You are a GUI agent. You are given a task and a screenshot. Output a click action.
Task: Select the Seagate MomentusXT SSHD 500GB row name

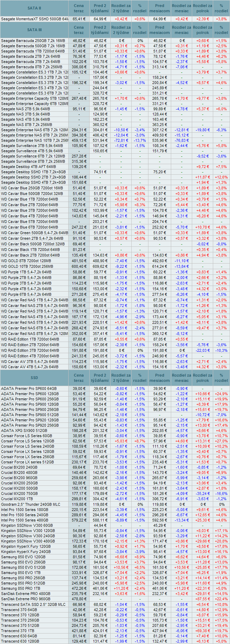point(34,19)
